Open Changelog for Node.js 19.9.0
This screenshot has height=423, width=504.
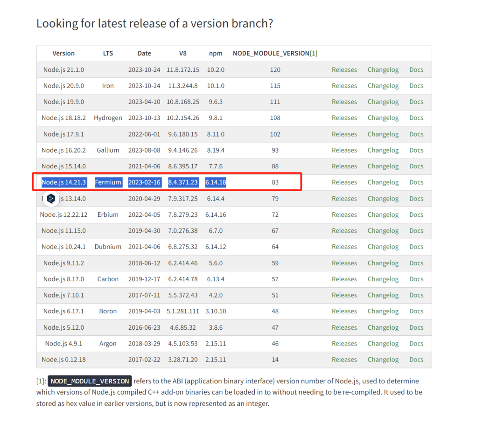[383, 102]
